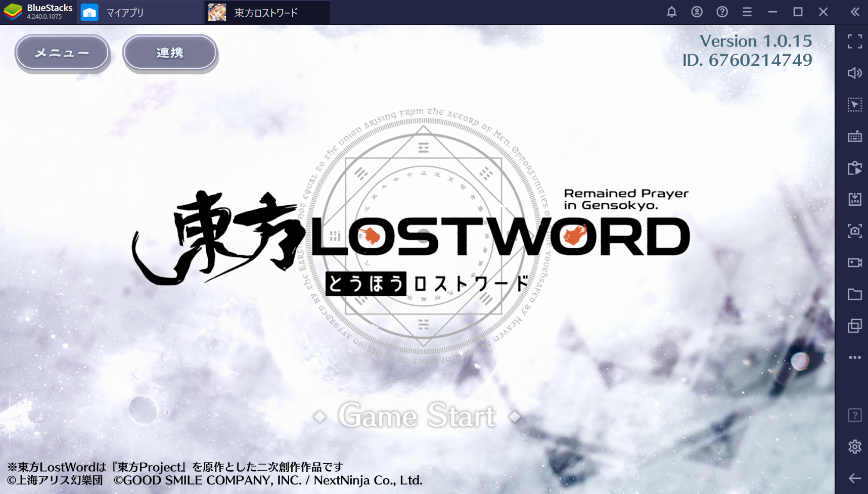Screen dimensions: 868x494
Task: Tap the 連携 account link button
Action: pyautogui.click(x=170, y=53)
